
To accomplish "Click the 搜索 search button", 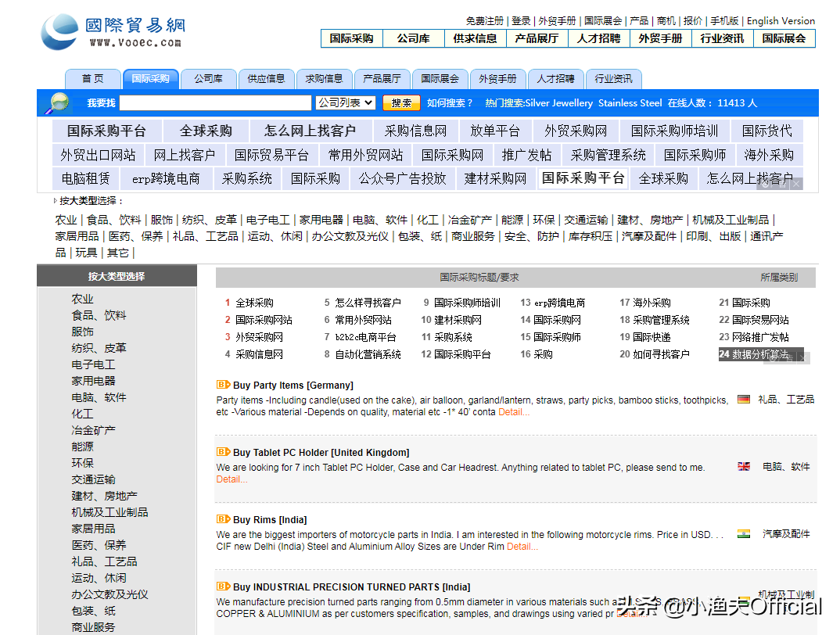I will point(401,102).
